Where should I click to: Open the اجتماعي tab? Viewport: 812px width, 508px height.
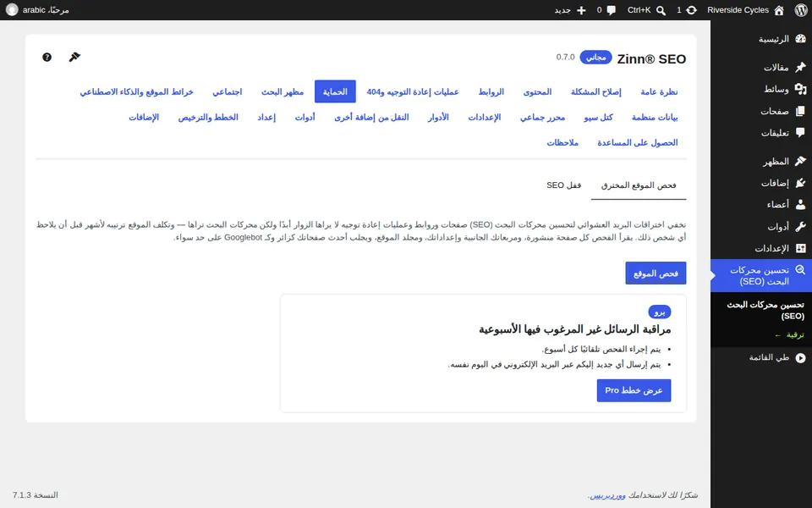point(227,91)
